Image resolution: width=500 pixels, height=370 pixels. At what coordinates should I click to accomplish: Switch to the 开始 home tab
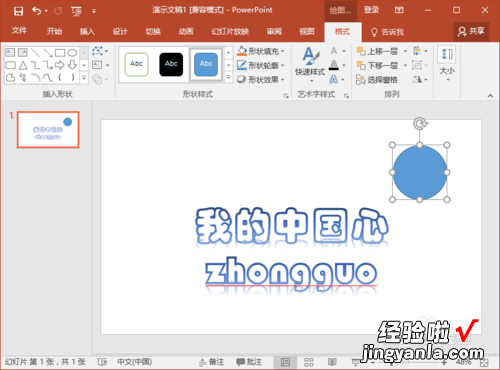pos(54,31)
